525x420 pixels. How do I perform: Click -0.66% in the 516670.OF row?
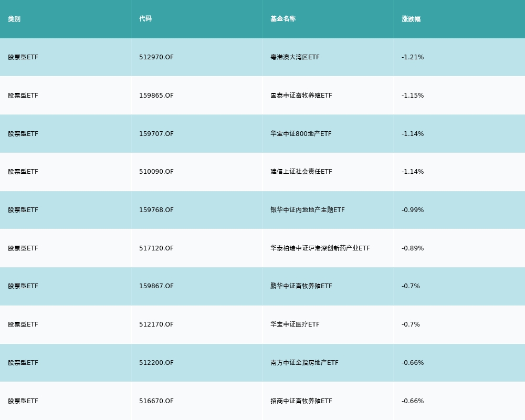(413, 401)
